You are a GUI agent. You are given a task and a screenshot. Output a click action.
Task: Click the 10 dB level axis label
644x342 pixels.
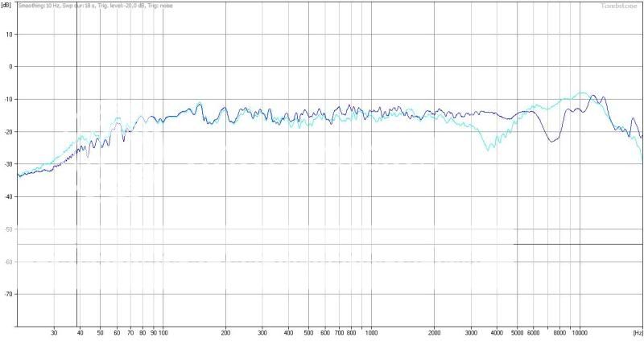[x=9, y=34]
